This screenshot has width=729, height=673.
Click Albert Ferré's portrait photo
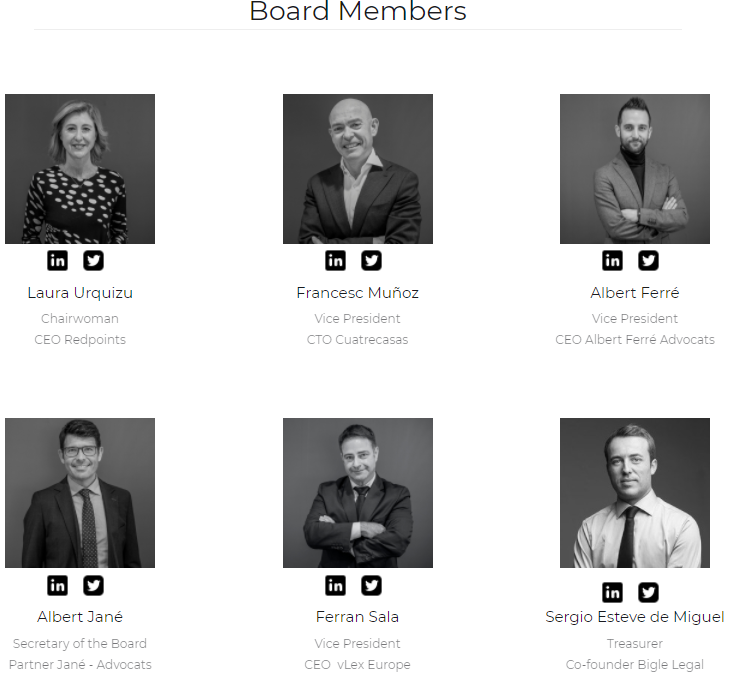coord(635,169)
